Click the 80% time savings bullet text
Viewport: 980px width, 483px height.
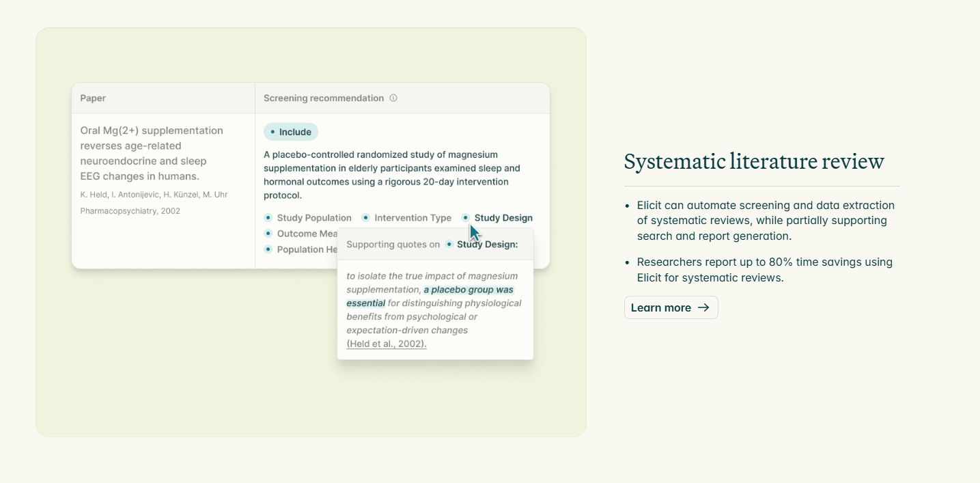[x=765, y=270]
